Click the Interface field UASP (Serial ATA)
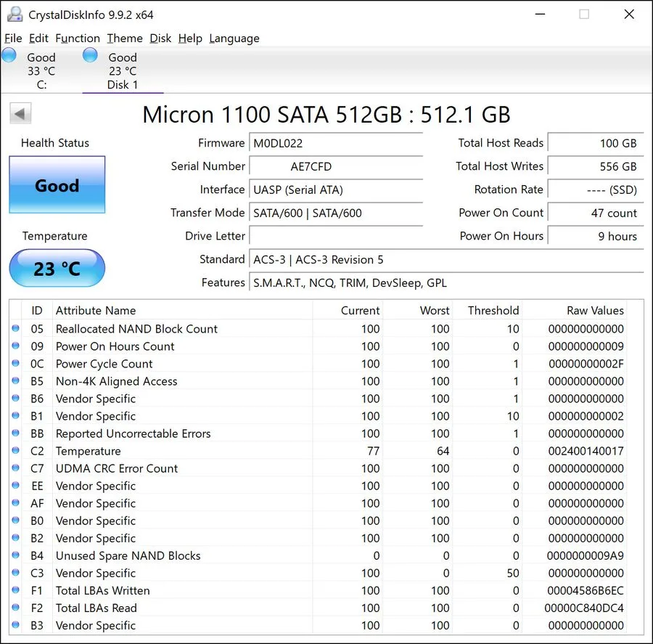 click(x=336, y=189)
